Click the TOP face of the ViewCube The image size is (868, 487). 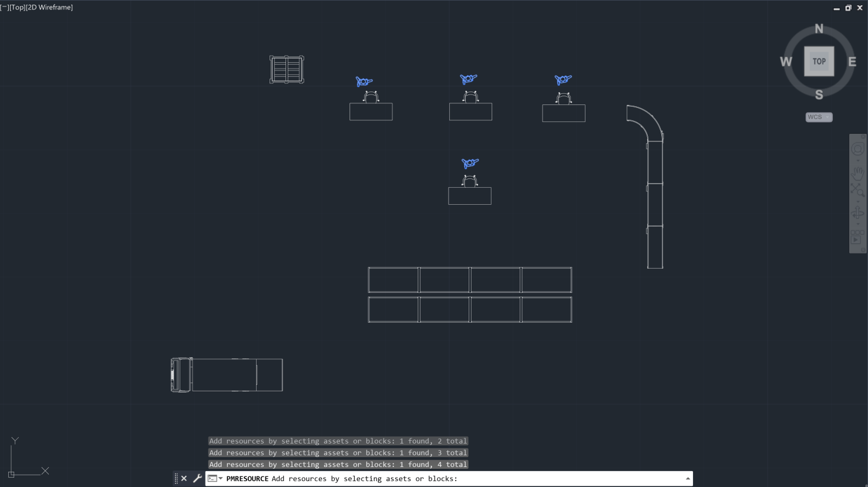point(819,61)
